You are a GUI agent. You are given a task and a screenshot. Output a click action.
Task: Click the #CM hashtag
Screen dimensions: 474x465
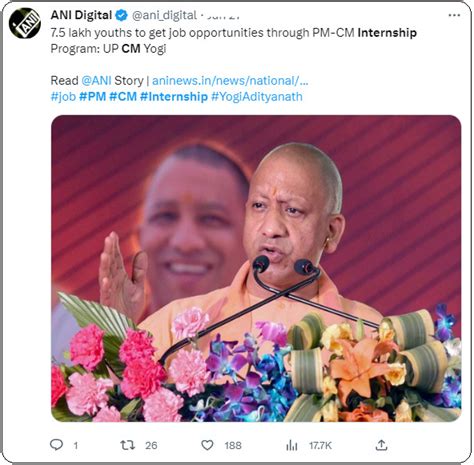(x=123, y=97)
